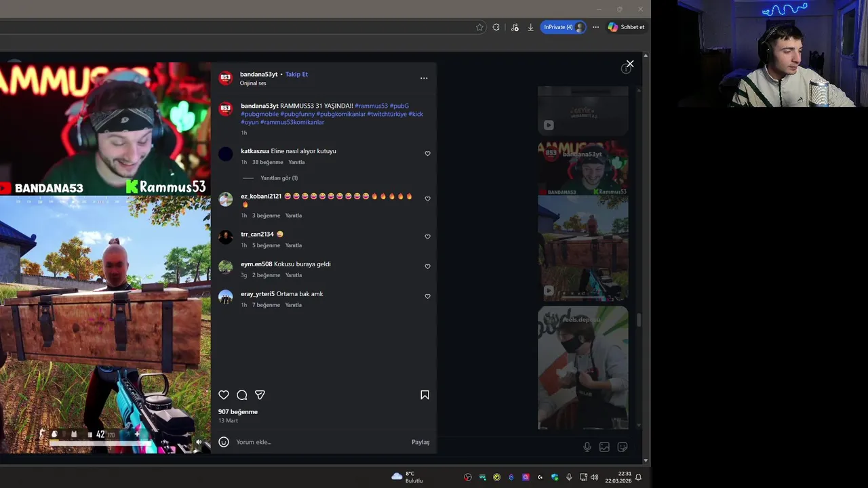Viewport: 868px width, 488px height.
Task: Open Windows Security shield tray icon
Action: click(555, 477)
